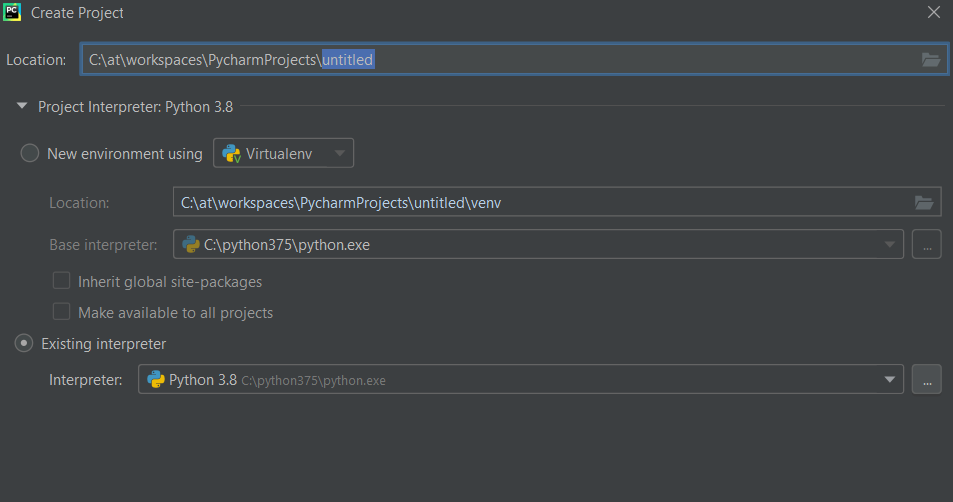Click the Virtualenv Python icon

(232, 154)
